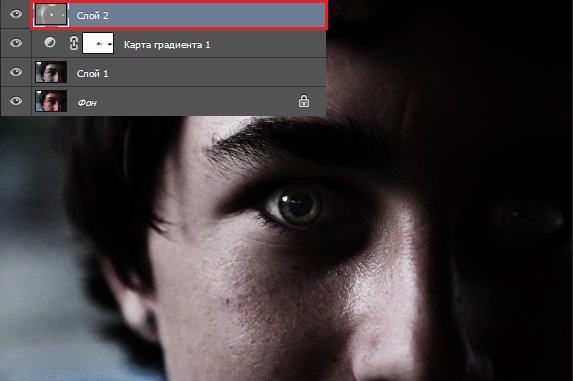Image resolution: width=573 pixels, height=381 pixels.
Task: Toggle visibility of Карта градиента 1
Action: (x=16, y=43)
